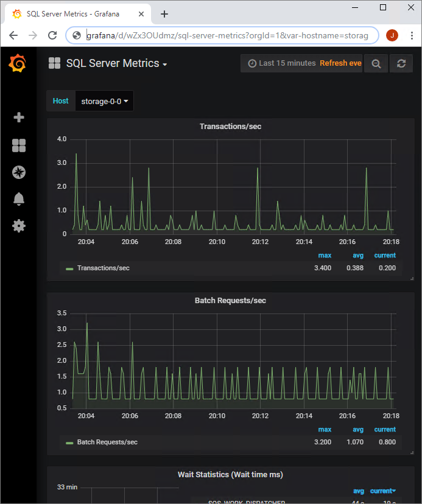
Task: Sort the Transactions legend by the max column
Action: (x=325, y=255)
